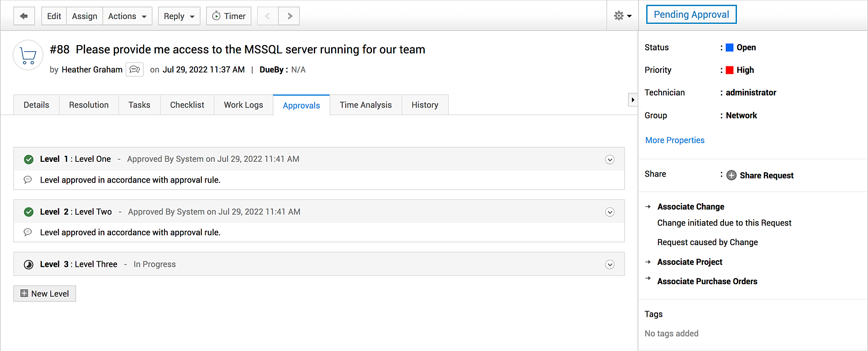Open the Actions dropdown menu
The width and height of the screenshot is (868, 351).
coord(127,16)
